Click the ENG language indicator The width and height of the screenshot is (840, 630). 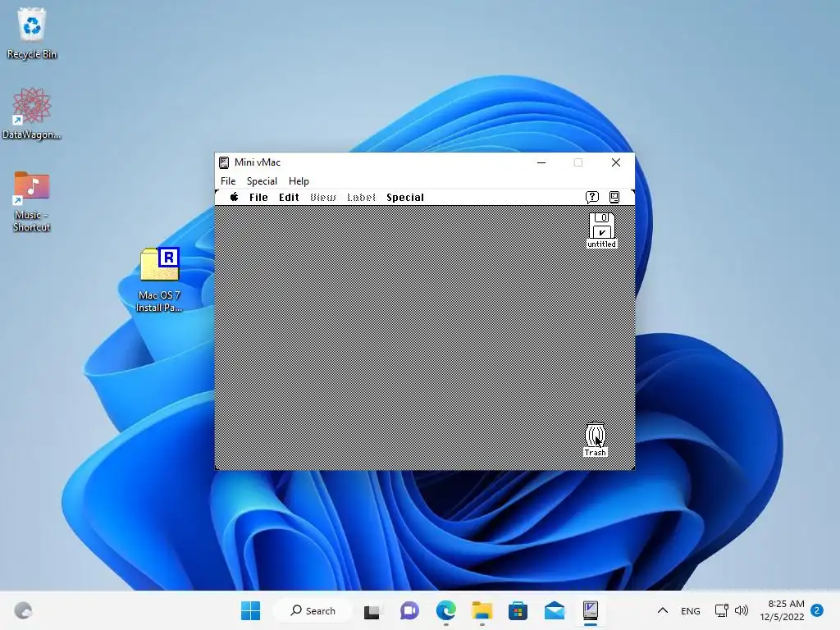[691, 610]
